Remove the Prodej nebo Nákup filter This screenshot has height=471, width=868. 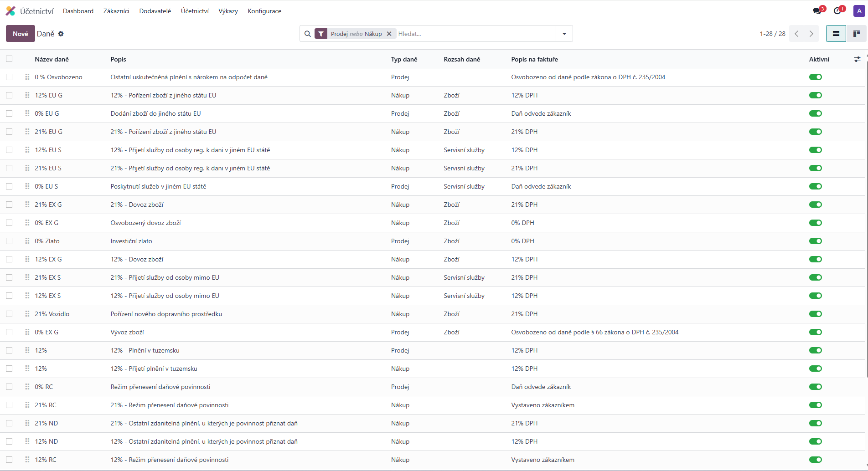[x=389, y=34]
